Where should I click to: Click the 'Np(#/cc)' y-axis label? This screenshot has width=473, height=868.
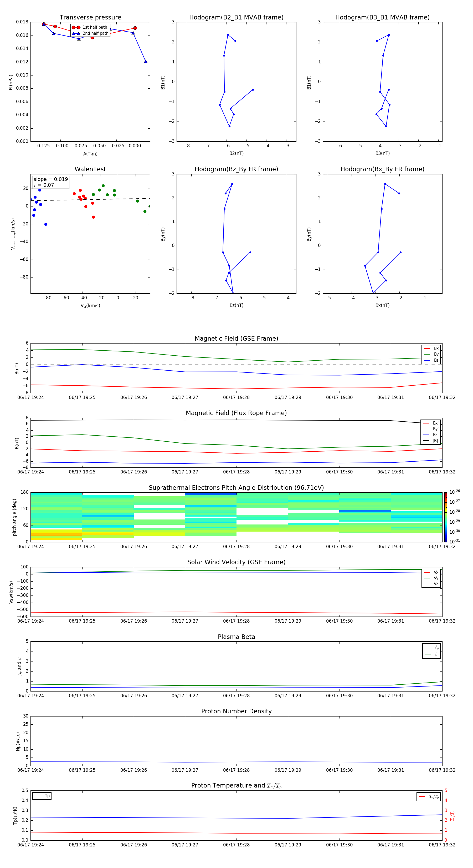click(x=18, y=741)
